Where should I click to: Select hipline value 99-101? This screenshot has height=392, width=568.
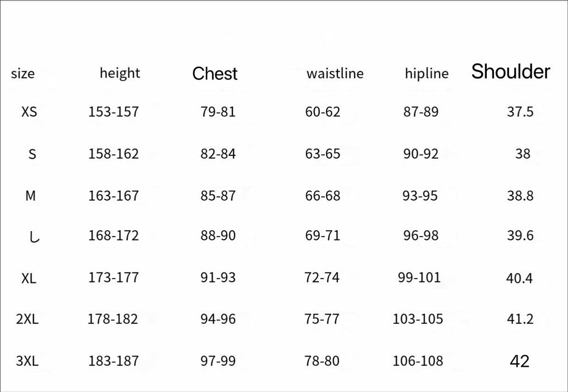(419, 277)
